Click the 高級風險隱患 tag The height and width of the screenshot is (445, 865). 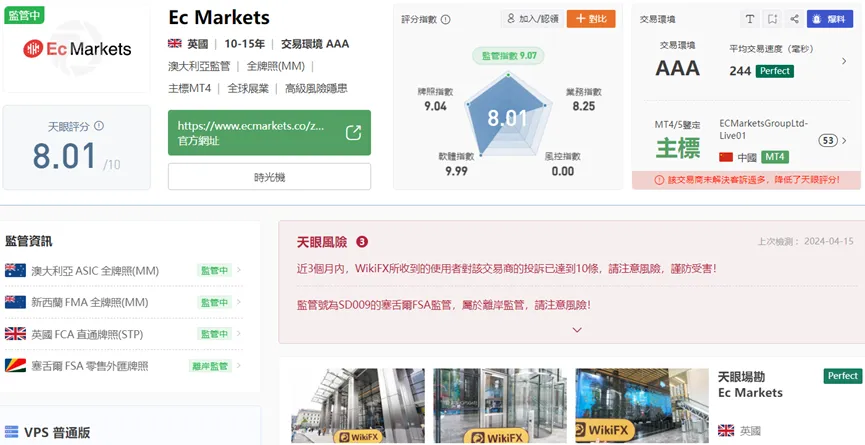(316, 89)
